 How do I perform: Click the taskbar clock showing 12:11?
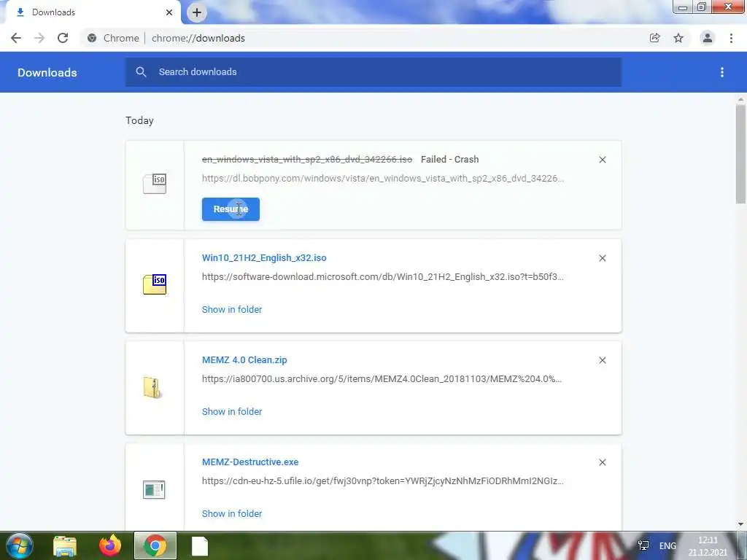[x=708, y=546]
